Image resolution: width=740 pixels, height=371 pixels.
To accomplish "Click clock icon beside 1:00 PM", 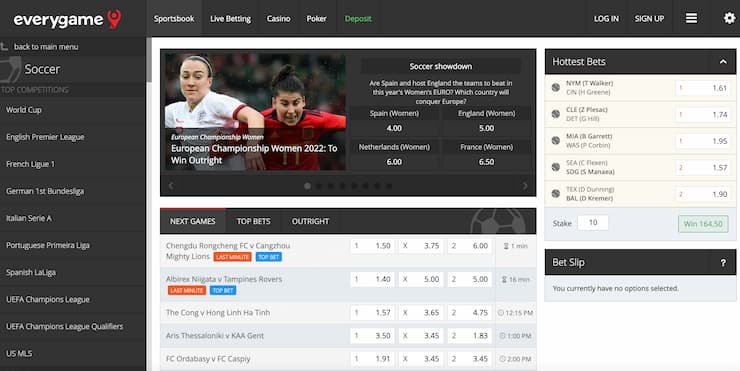I will (503, 336).
